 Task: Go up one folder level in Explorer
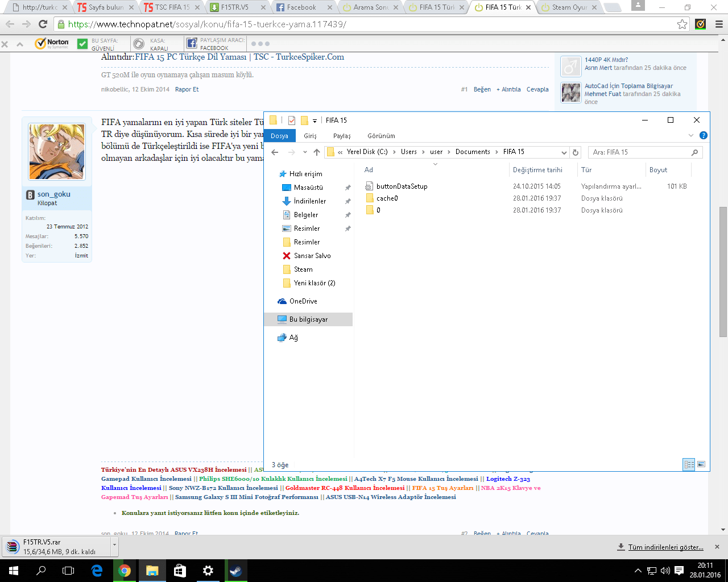317,152
